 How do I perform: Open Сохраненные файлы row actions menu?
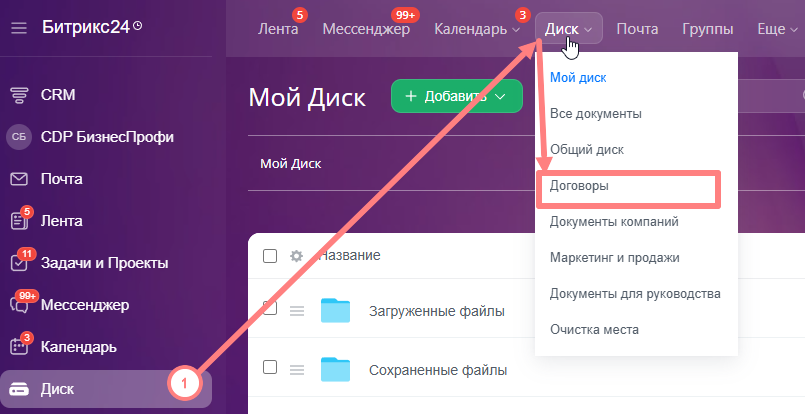point(297,370)
